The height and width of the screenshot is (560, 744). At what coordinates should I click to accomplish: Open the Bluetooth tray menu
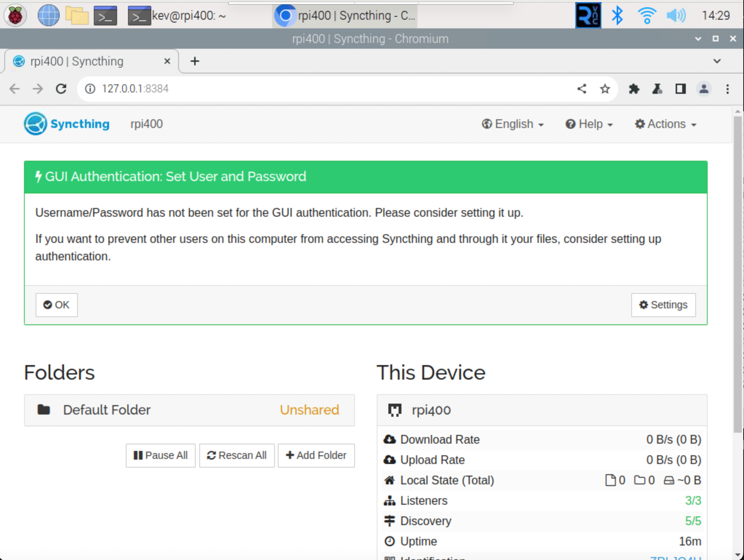[x=617, y=16]
